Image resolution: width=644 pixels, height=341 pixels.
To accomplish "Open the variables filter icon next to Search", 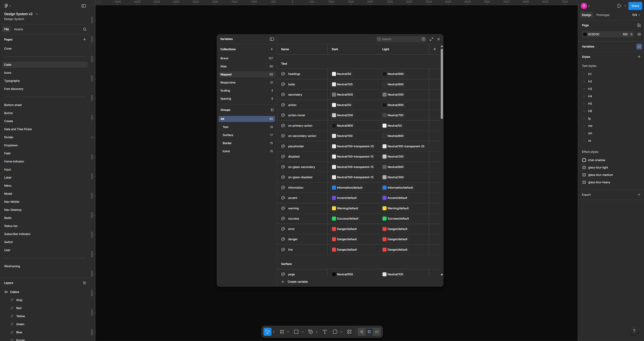I will pyautogui.click(x=423, y=39).
